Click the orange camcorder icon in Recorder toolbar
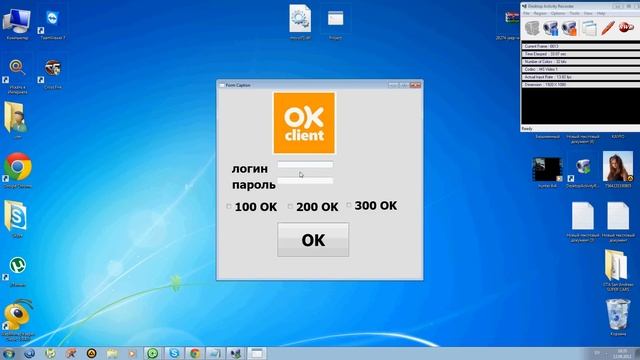 pyautogui.click(x=570, y=28)
